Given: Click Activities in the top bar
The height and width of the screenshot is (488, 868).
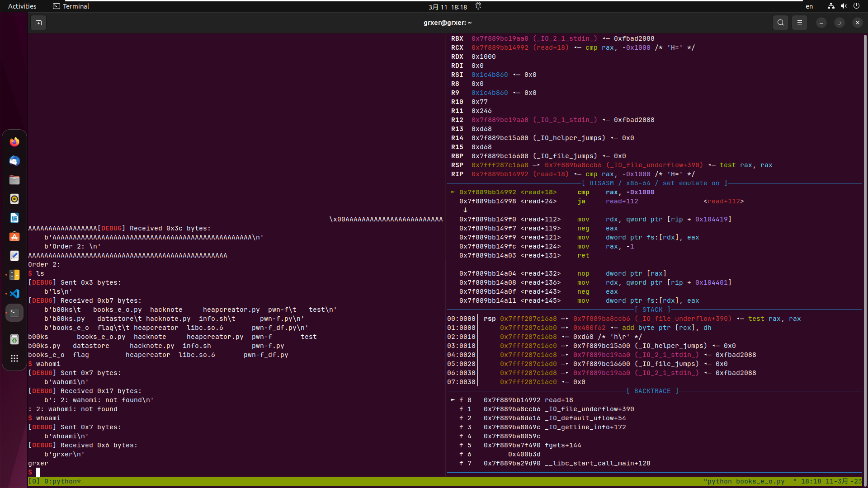Looking at the screenshot, I should [x=22, y=6].
